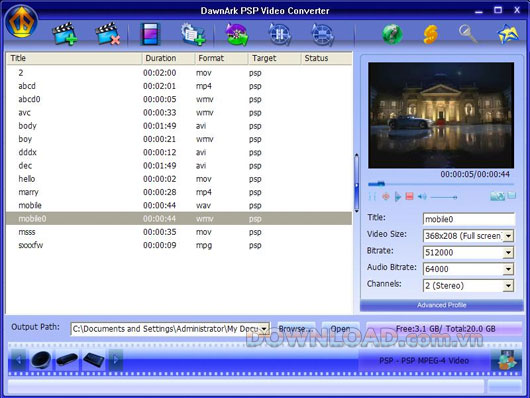Sort list by the Target column header

tap(274, 58)
